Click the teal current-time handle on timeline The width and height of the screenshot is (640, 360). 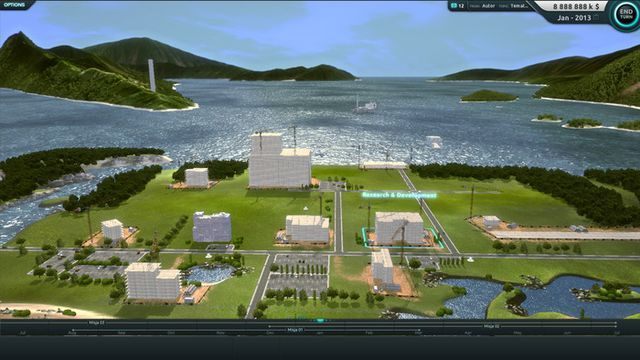320,321
